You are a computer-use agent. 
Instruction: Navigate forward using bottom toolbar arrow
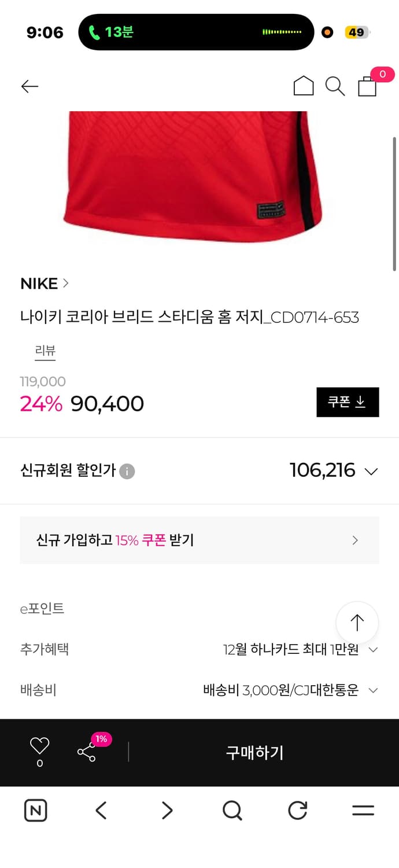(x=167, y=811)
